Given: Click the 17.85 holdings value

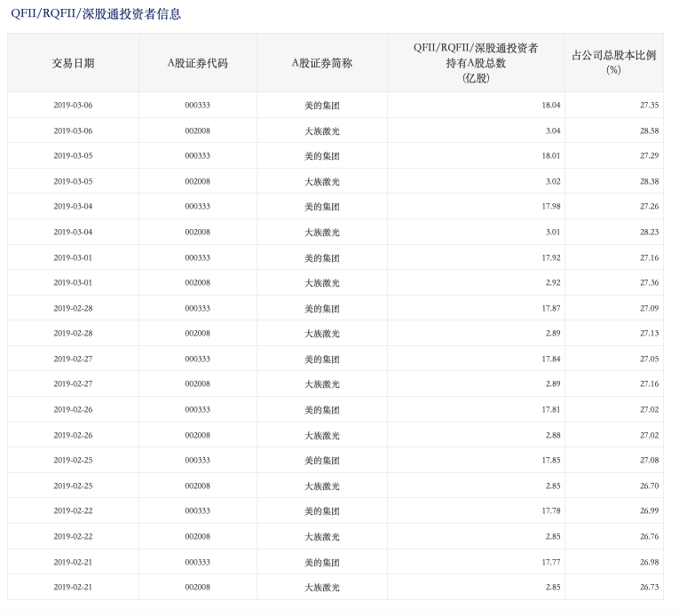Looking at the screenshot, I should tap(551, 460).
